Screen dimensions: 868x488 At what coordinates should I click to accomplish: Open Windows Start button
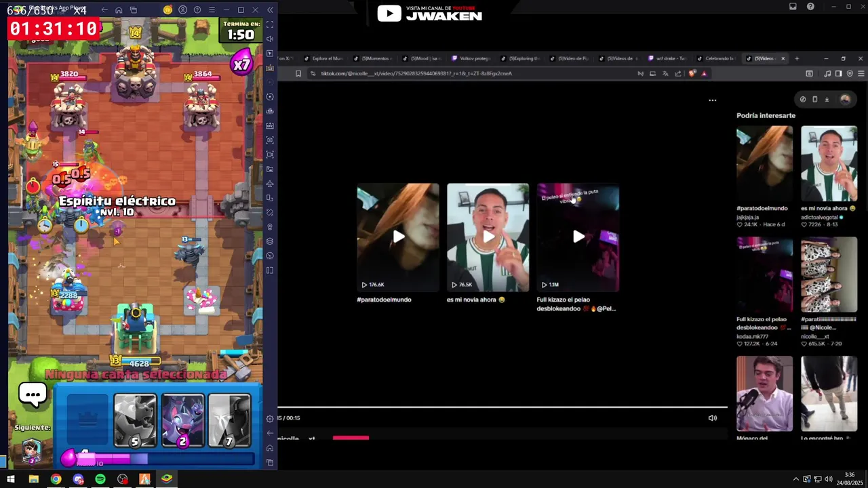11,479
